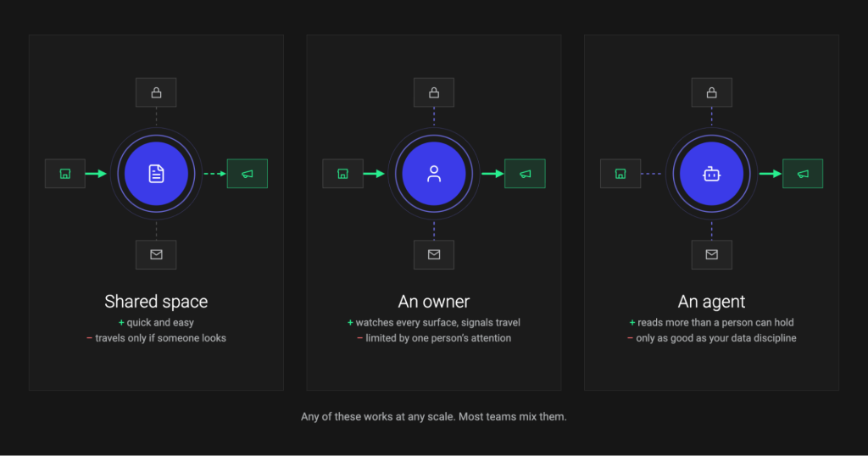Click the envelope icon below An owner circle

point(434,254)
